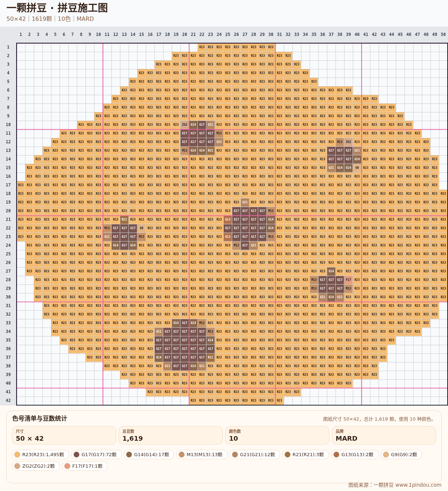The image size is (448, 491).
Task: Select the G9 bead cell in row 22
Action: pyautogui.click(x=142, y=228)
